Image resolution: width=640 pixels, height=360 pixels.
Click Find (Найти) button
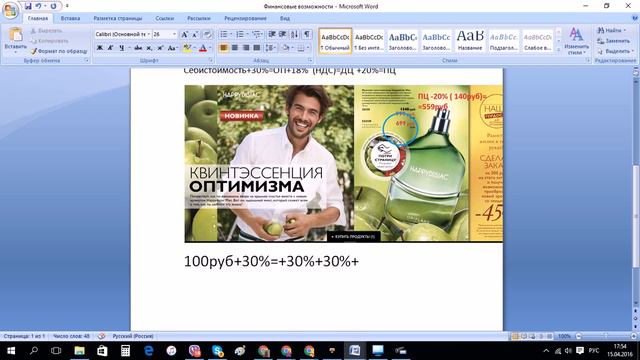[611, 30]
